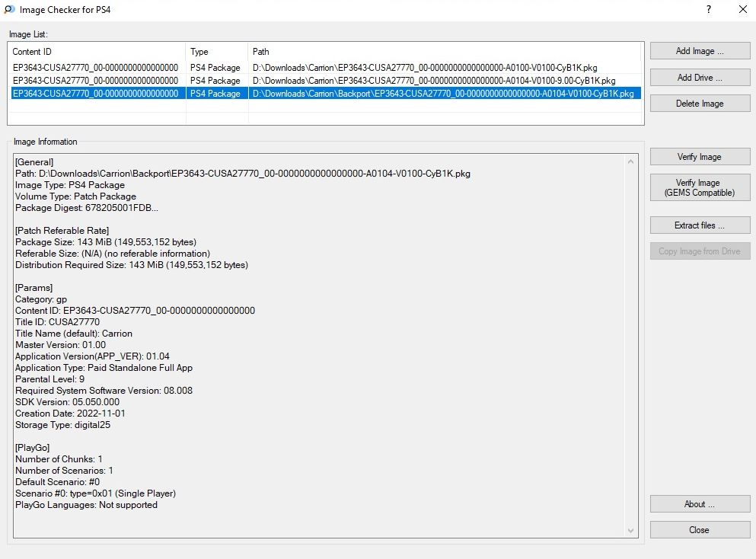Click Scenario #0 Single Player line
This screenshot has height=559, width=756.
pos(95,494)
